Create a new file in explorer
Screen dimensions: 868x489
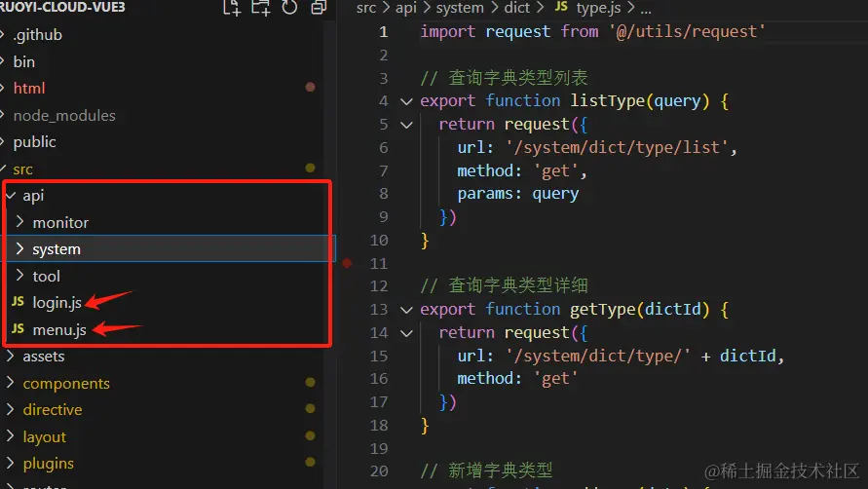[232, 7]
